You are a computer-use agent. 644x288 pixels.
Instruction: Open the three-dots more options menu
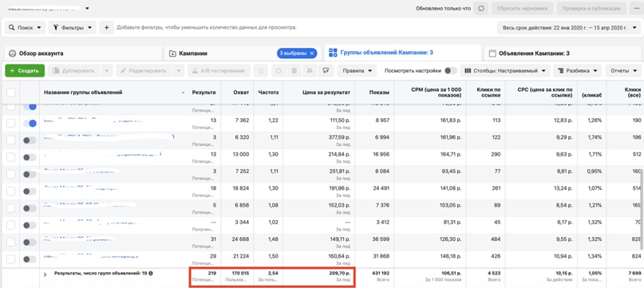[x=636, y=8]
